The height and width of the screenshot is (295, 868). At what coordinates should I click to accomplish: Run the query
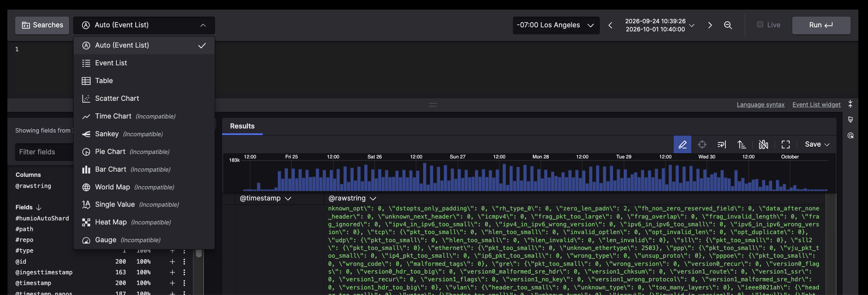point(821,25)
